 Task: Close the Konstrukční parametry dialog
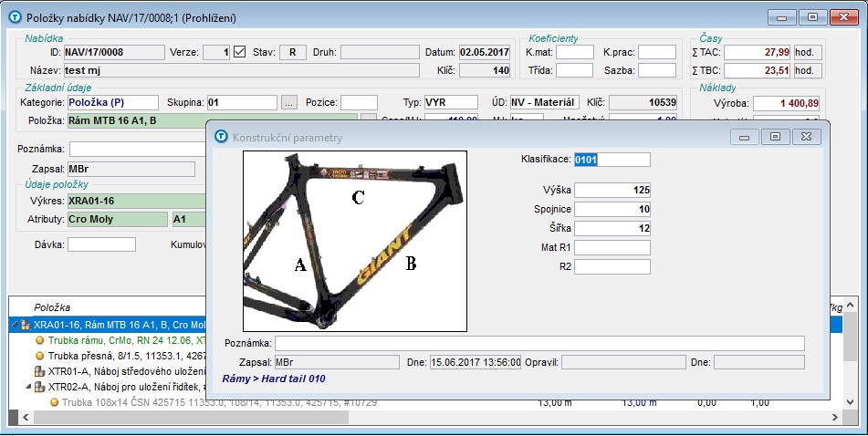(x=805, y=137)
